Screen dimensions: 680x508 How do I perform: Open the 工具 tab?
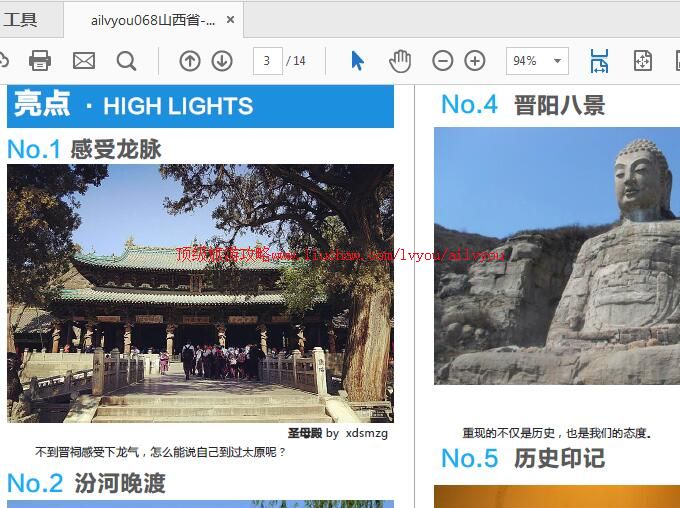tap(20, 19)
